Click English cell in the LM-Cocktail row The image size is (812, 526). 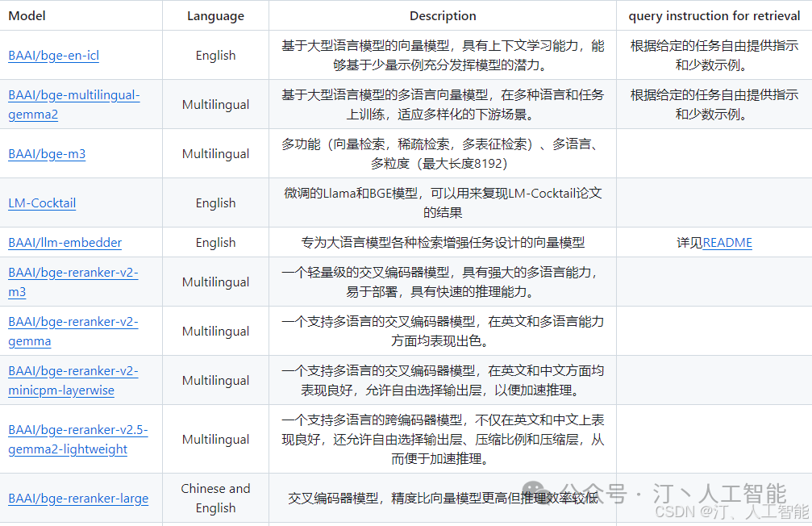215,203
